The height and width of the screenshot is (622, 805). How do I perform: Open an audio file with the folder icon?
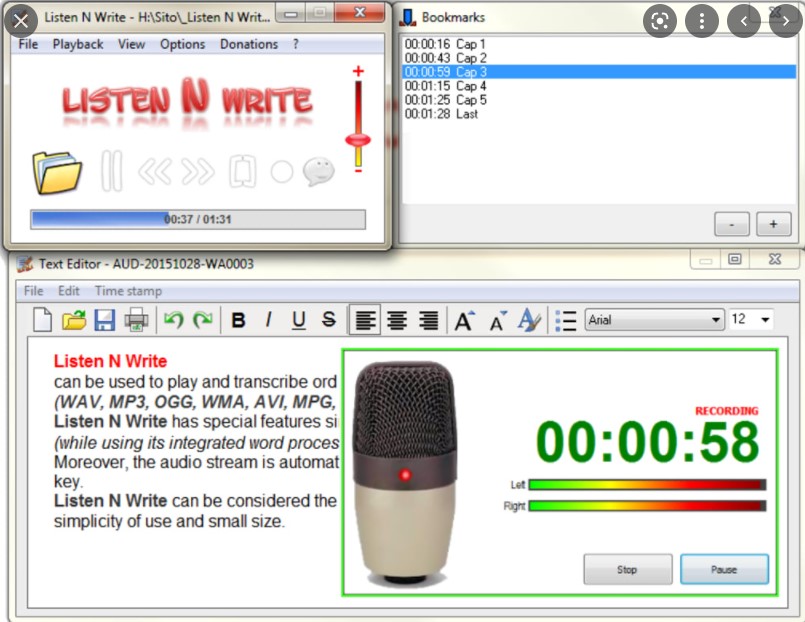pos(57,172)
